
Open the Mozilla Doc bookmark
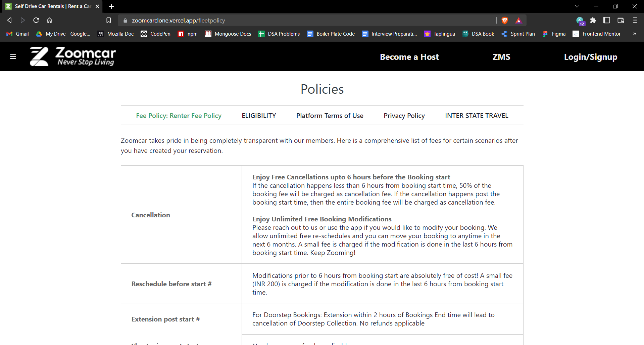pyautogui.click(x=115, y=34)
